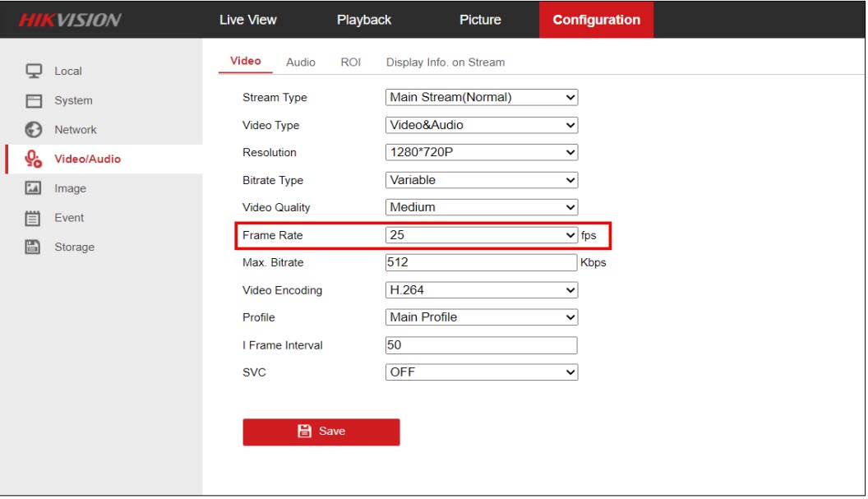Viewport: 868px width, 499px height.
Task: Click the System icon in sidebar
Action: [x=34, y=101]
